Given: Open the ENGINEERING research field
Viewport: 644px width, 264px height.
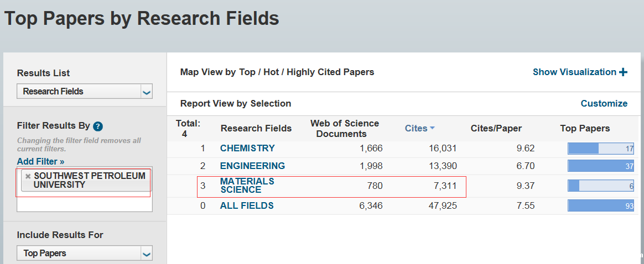Looking at the screenshot, I should coord(252,166).
